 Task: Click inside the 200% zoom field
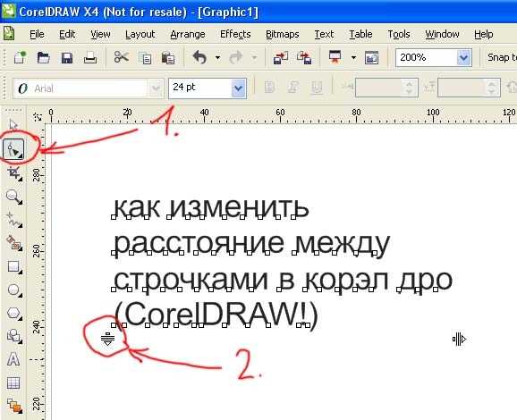[426, 58]
